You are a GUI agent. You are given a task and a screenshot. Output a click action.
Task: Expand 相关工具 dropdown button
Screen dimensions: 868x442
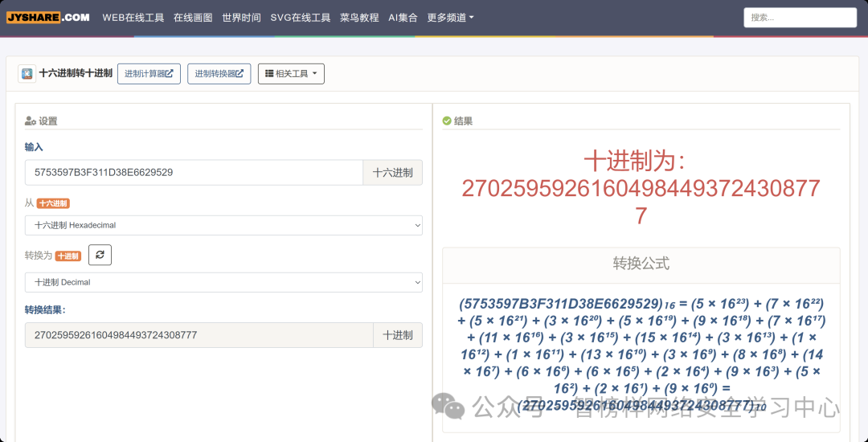pos(291,74)
